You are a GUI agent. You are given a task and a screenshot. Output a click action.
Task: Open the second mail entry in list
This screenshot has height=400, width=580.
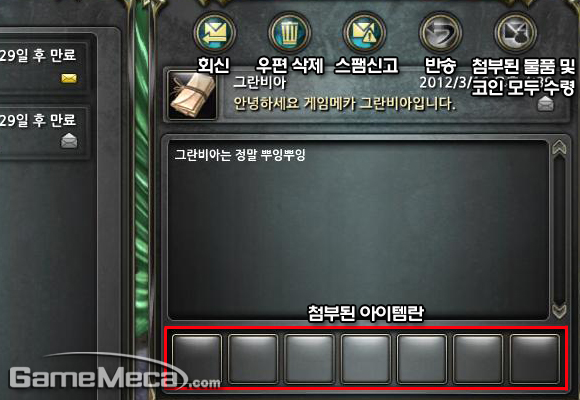(44, 132)
